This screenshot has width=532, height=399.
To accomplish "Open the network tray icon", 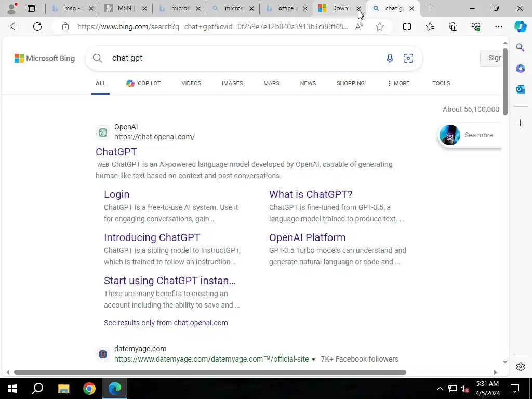I will [453, 389].
